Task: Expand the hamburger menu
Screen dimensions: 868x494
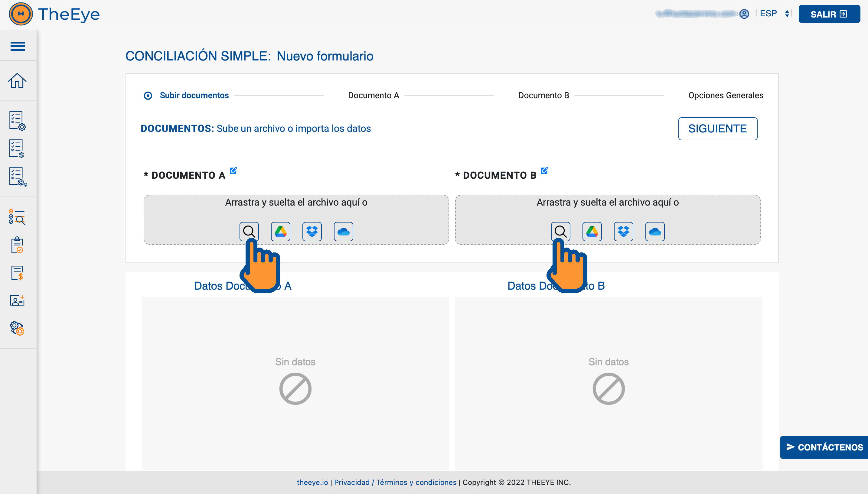Action: tap(18, 46)
